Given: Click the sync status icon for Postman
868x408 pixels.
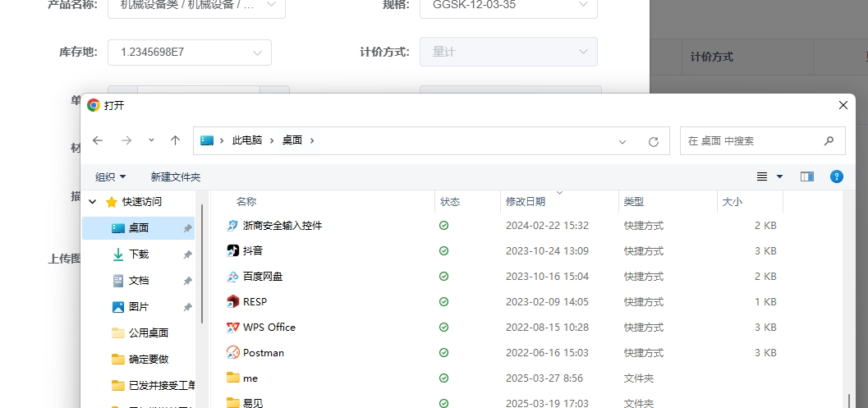Looking at the screenshot, I should tap(443, 353).
